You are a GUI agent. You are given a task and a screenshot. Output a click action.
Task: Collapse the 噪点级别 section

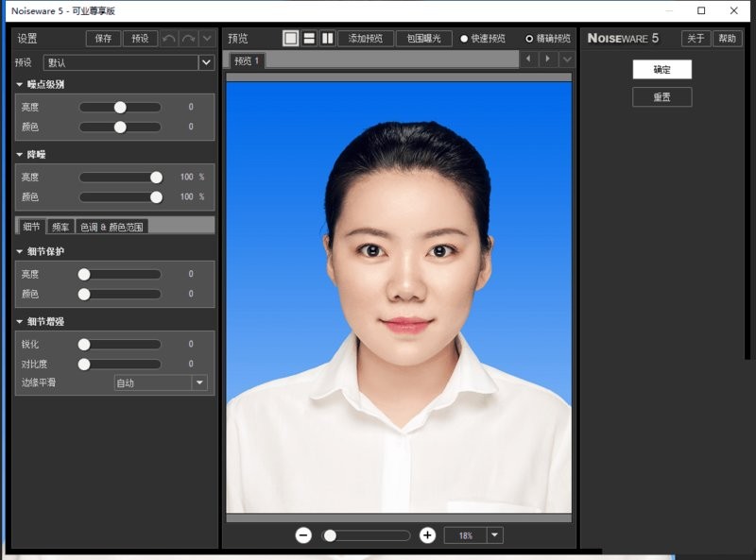(20, 85)
